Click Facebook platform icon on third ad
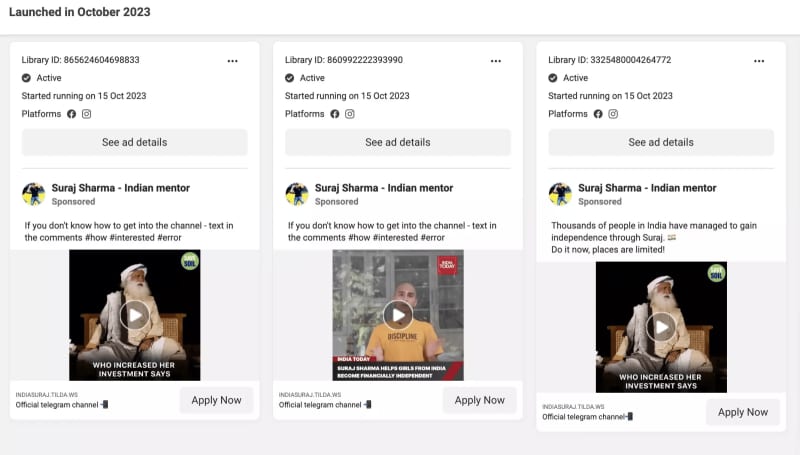This screenshot has width=800, height=455. tap(598, 114)
